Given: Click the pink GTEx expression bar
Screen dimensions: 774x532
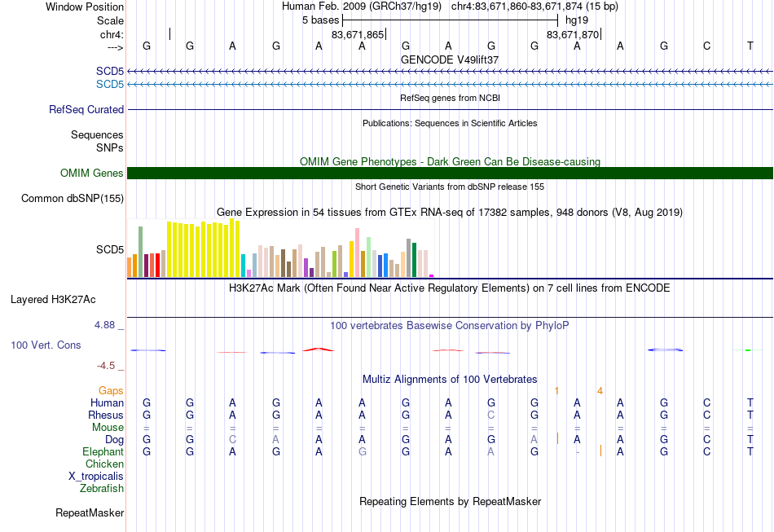Looking at the screenshot, I should click(357, 253).
